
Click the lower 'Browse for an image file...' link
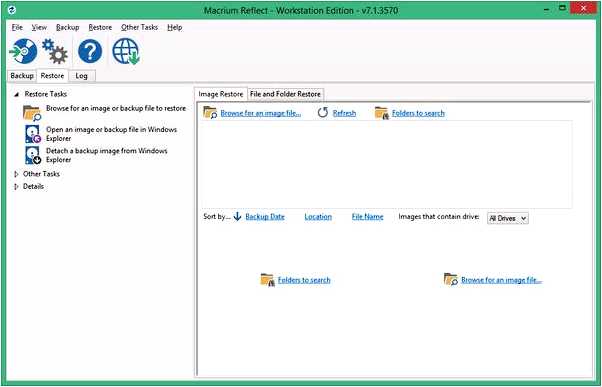click(501, 280)
